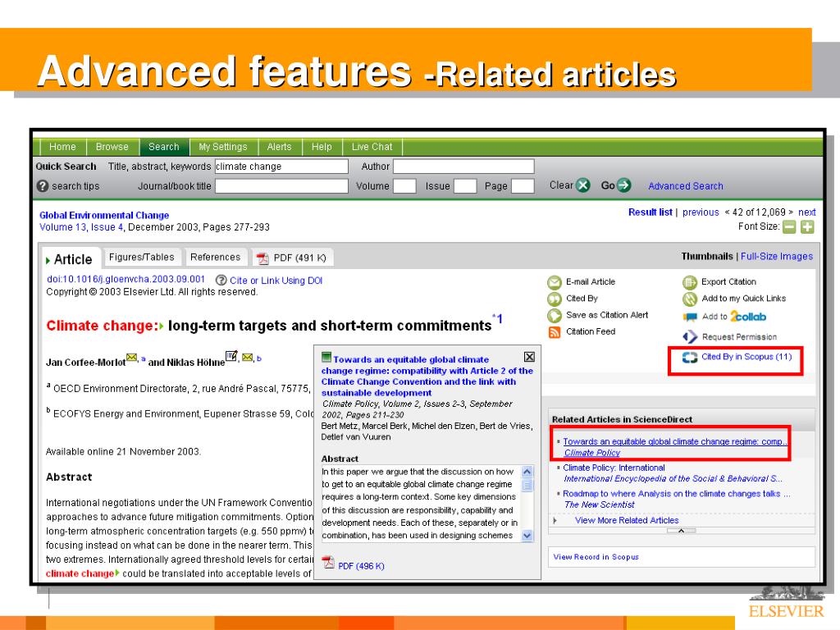Go to the next result

[807, 212]
